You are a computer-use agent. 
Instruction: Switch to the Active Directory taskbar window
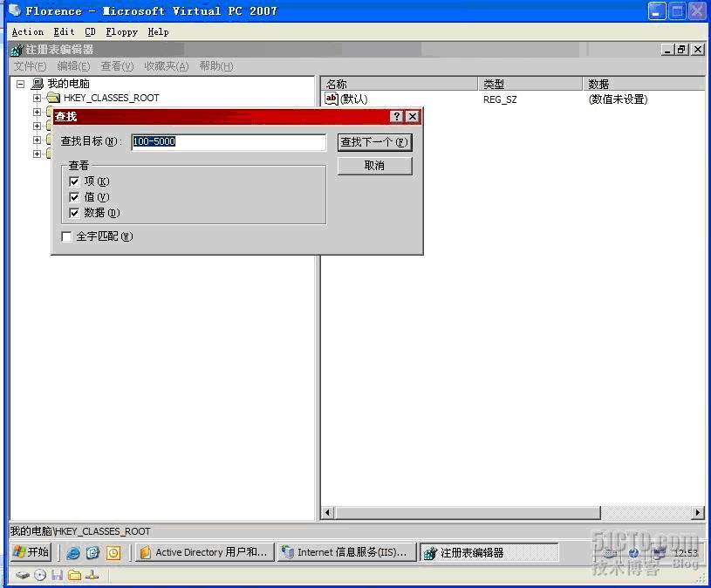pos(205,552)
